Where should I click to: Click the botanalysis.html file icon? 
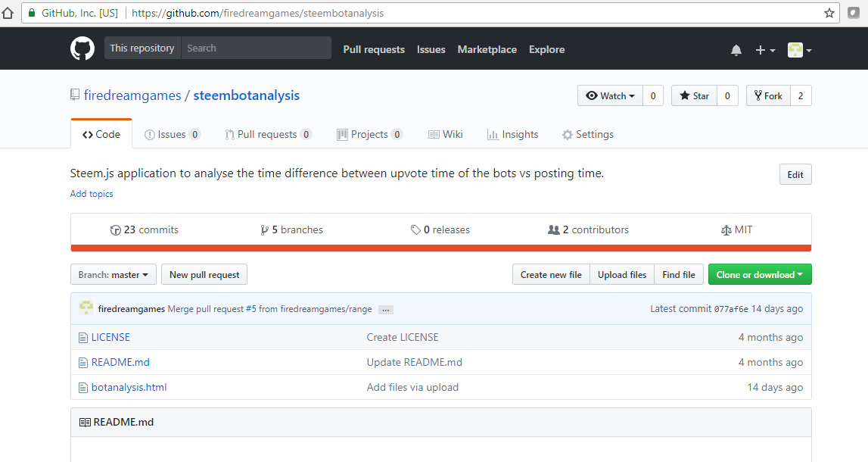point(83,388)
